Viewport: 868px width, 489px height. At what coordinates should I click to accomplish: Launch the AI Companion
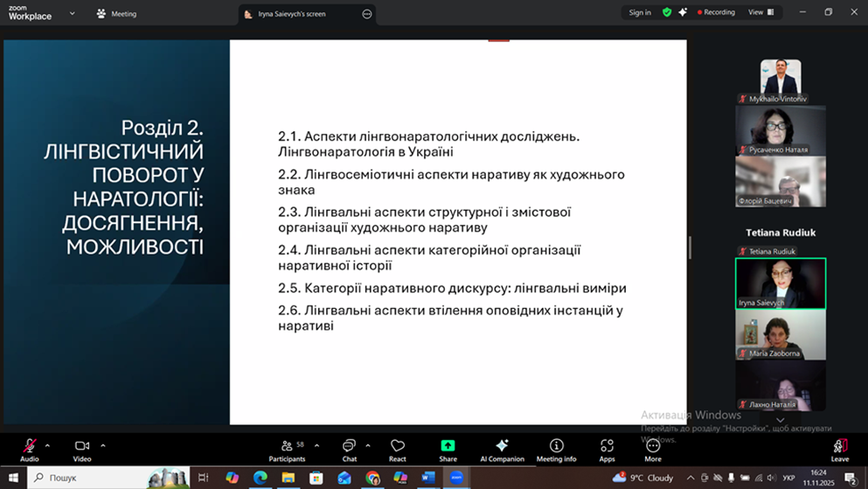502,450
